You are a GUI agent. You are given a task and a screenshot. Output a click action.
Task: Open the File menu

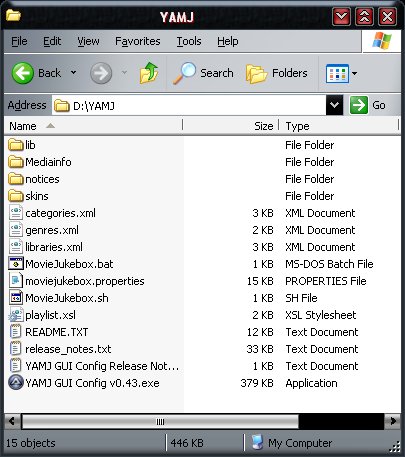coord(19,41)
